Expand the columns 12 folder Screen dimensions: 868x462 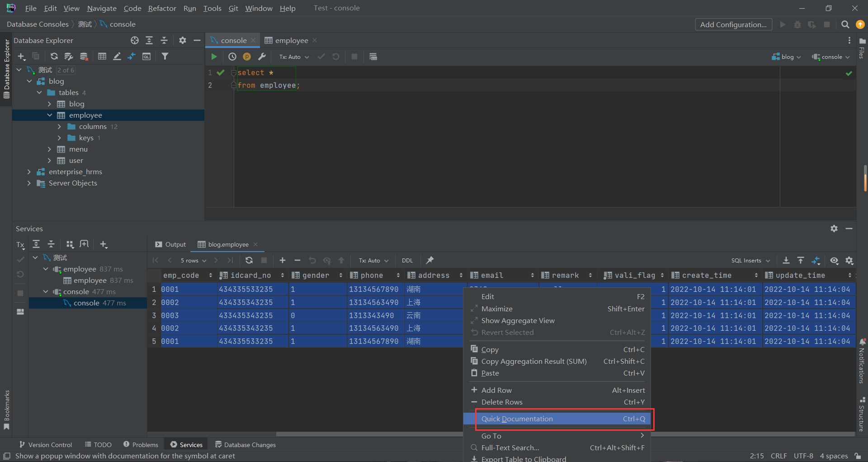pyautogui.click(x=59, y=127)
